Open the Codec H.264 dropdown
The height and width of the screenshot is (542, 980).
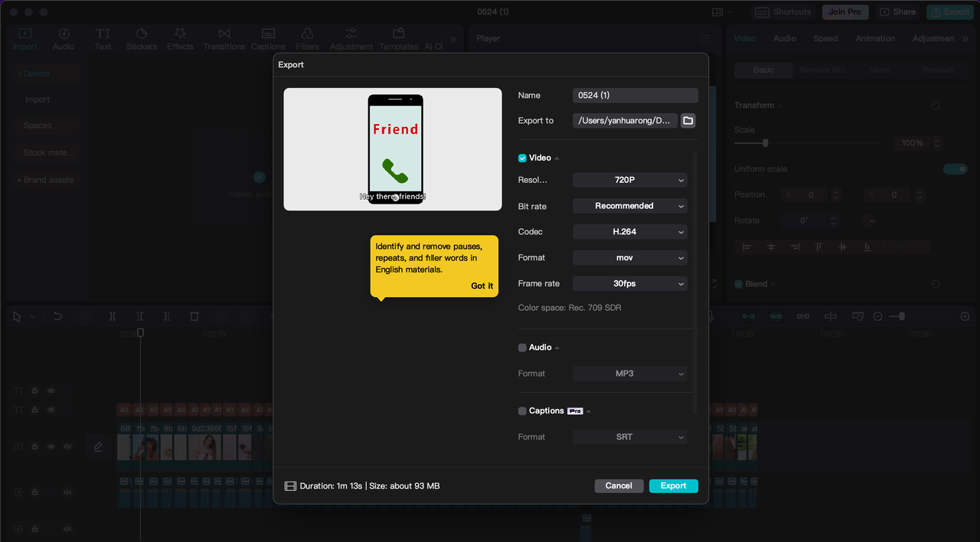[x=630, y=232]
